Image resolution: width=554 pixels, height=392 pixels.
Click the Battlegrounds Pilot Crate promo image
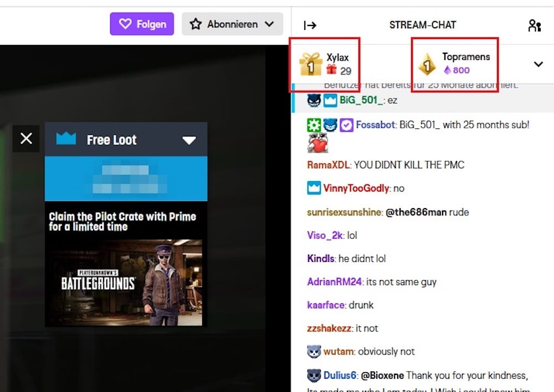pyautogui.click(x=126, y=282)
